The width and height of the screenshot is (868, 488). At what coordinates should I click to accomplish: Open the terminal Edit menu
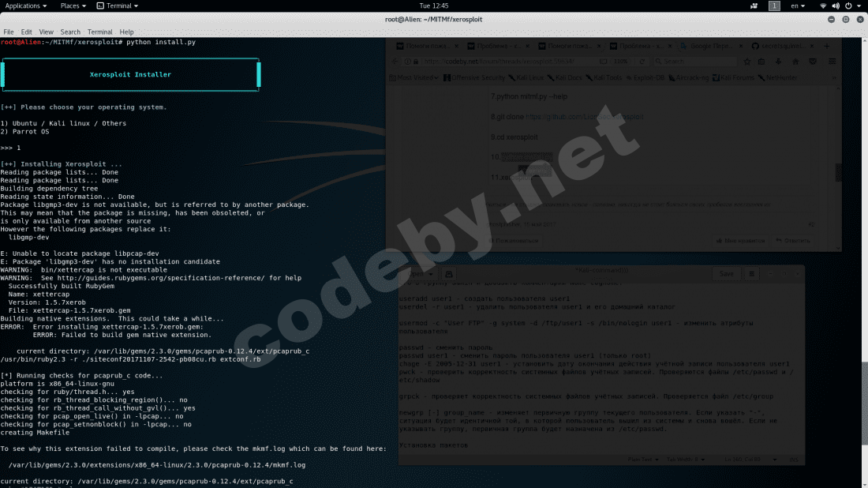pos(26,32)
